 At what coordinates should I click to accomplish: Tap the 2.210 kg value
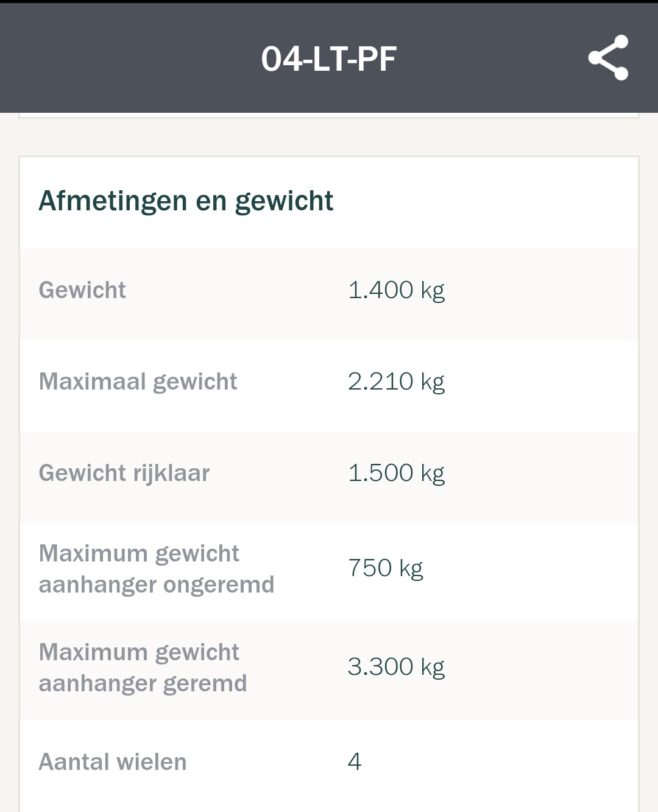(396, 382)
